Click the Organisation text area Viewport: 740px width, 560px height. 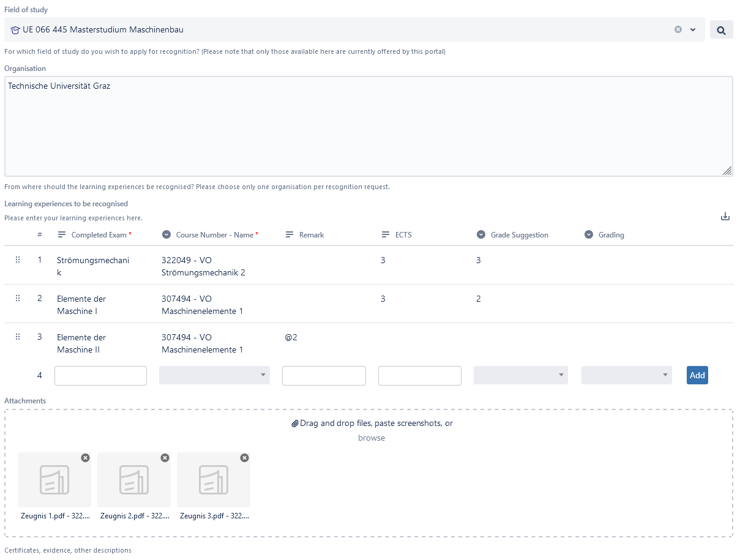368,127
